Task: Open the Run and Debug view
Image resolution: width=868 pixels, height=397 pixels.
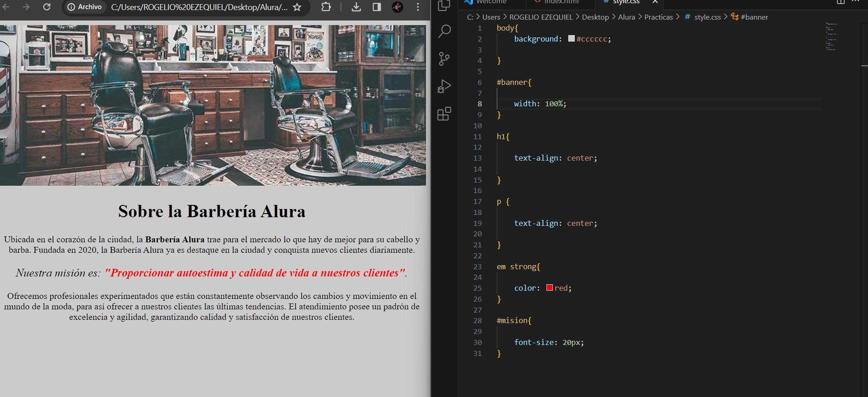Action: tap(444, 86)
